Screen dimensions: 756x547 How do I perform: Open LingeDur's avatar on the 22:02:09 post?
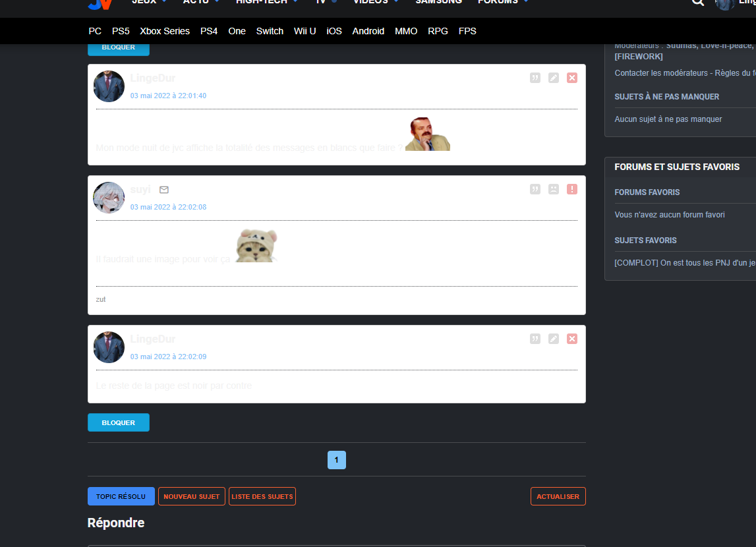pos(109,347)
